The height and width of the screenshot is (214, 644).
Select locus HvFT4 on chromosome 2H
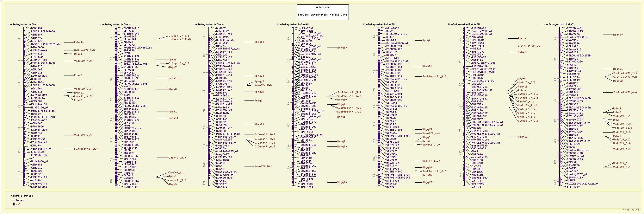127,87
